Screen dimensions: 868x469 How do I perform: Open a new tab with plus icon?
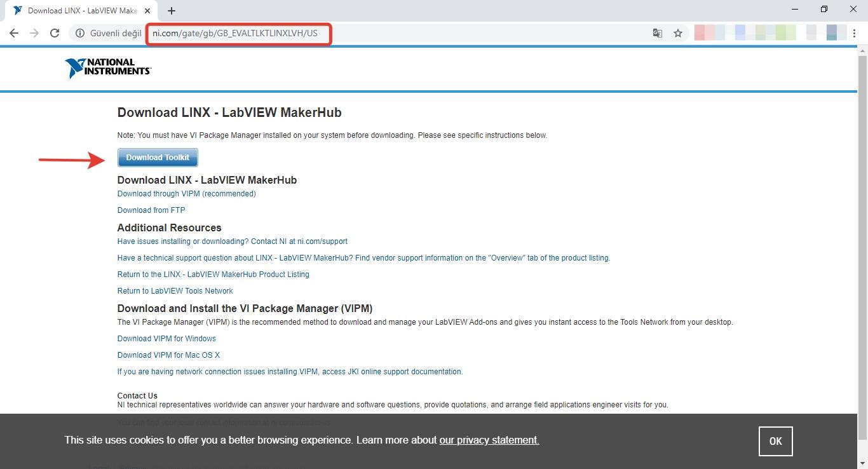click(172, 11)
